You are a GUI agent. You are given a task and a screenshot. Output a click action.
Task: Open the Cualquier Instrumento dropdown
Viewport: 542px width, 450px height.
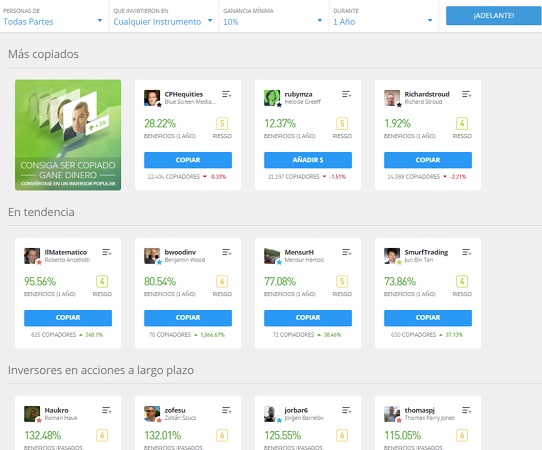(x=163, y=17)
